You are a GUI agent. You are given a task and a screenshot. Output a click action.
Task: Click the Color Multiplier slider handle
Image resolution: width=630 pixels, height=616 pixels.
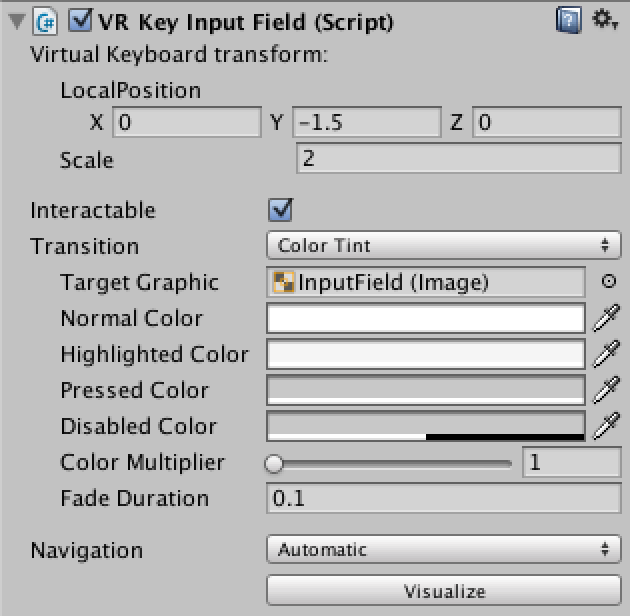point(274,463)
